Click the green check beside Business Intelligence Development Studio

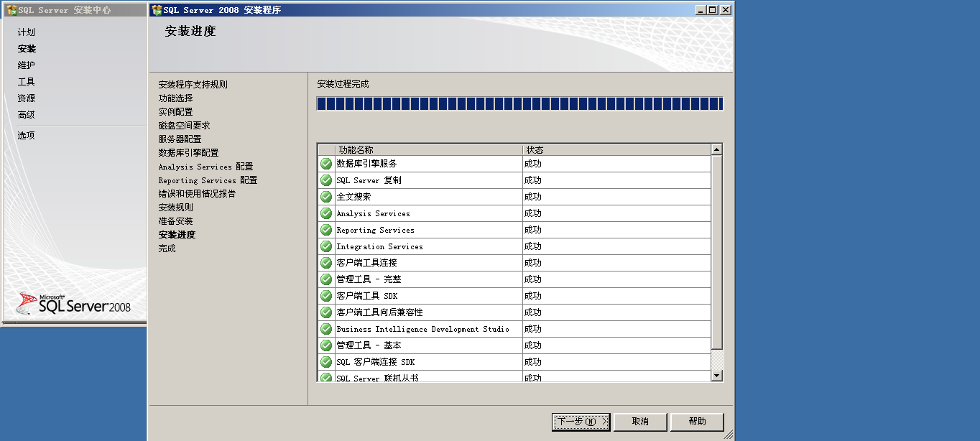click(325, 328)
